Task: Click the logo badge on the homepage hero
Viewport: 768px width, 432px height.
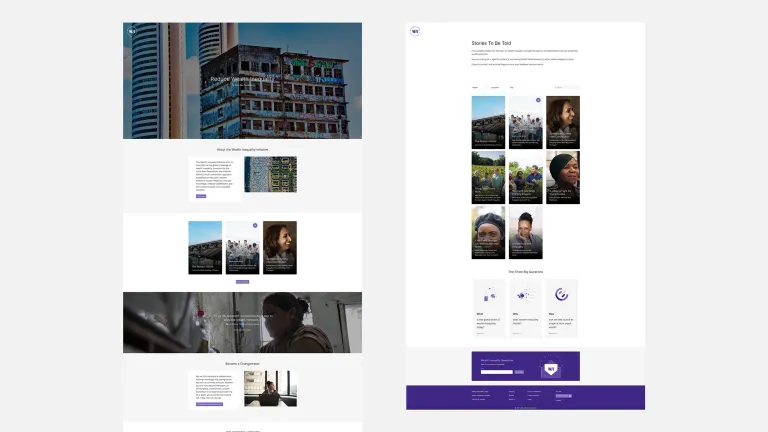Action: pos(132,31)
